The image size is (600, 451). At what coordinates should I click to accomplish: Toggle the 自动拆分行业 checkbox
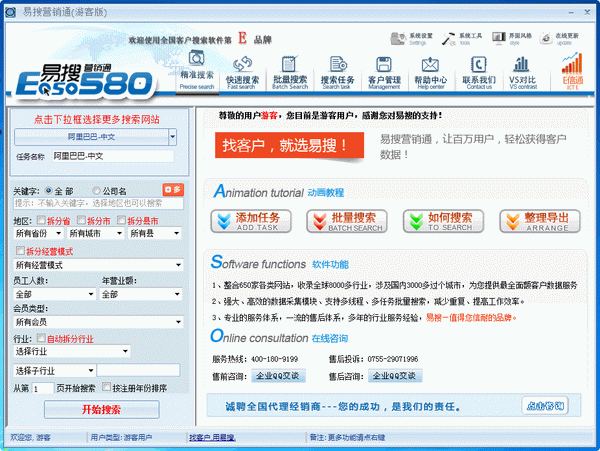click(x=41, y=338)
